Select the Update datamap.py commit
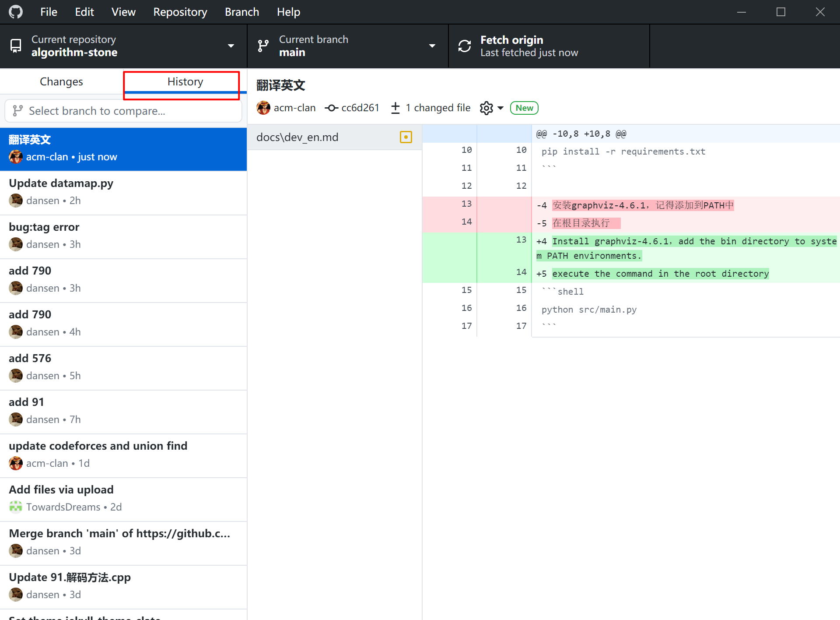Image resolution: width=840 pixels, height=620 pixels. pyautogui.click(x=123, y=192)
